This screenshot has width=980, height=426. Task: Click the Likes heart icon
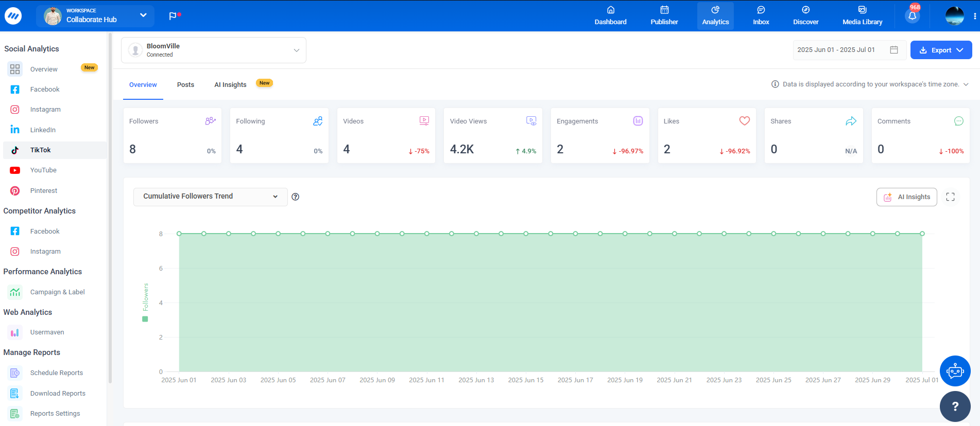point(745,121)
